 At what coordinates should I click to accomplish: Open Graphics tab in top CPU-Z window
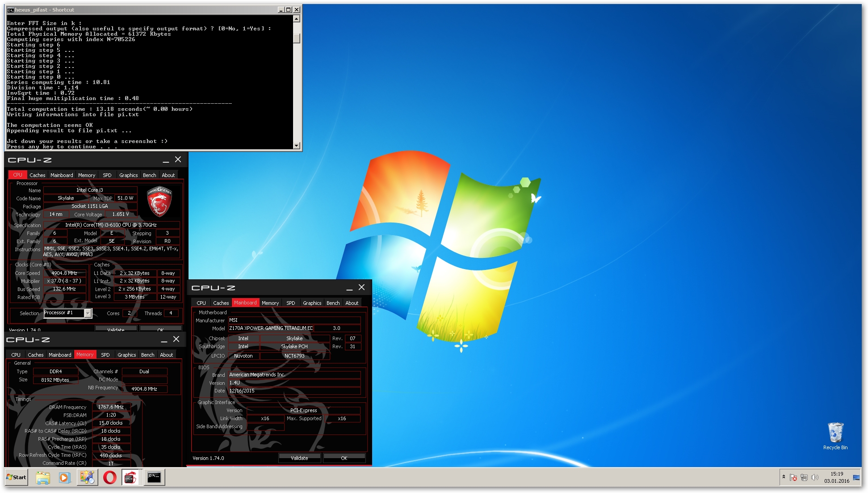(128, 175)
